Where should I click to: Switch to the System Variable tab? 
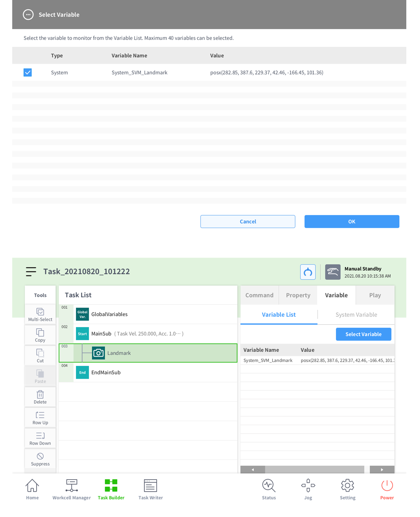coord(356,315)
